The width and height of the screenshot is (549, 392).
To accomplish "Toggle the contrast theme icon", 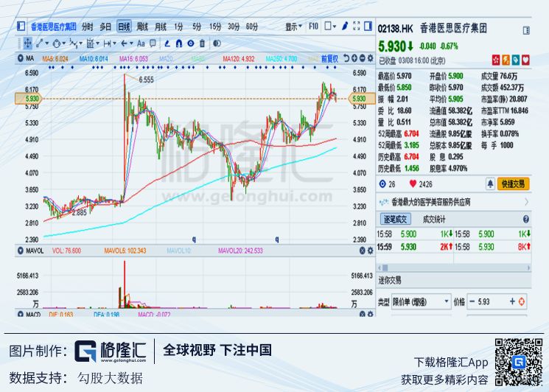I will point(217,43).
